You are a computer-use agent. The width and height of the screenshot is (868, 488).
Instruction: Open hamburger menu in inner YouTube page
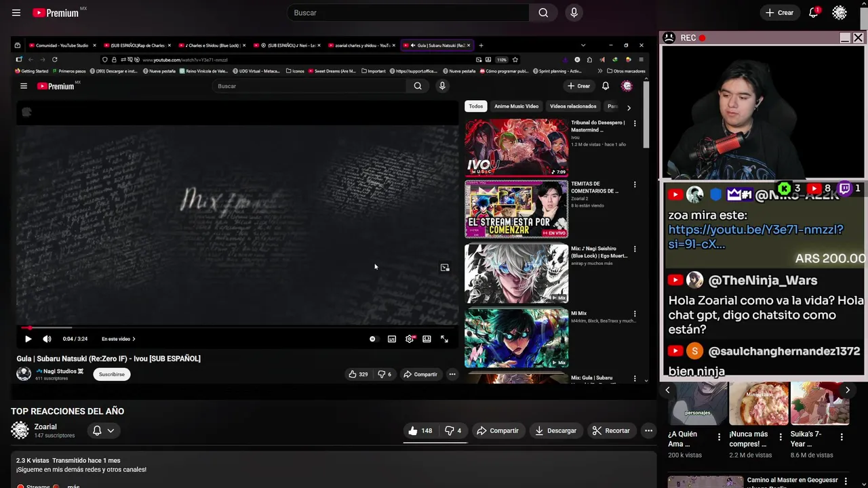24,86
